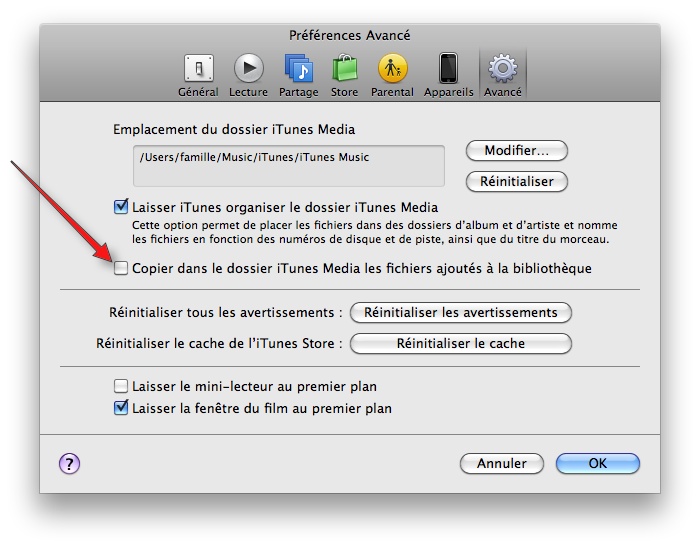Click the Modifier… button
The height and width of the screenshot is (549, 700).
click(x=516, y=151)
